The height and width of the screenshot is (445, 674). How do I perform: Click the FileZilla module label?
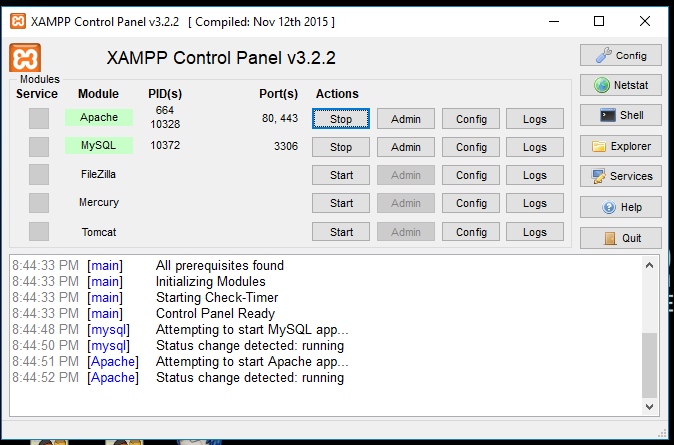coord(98,174)
